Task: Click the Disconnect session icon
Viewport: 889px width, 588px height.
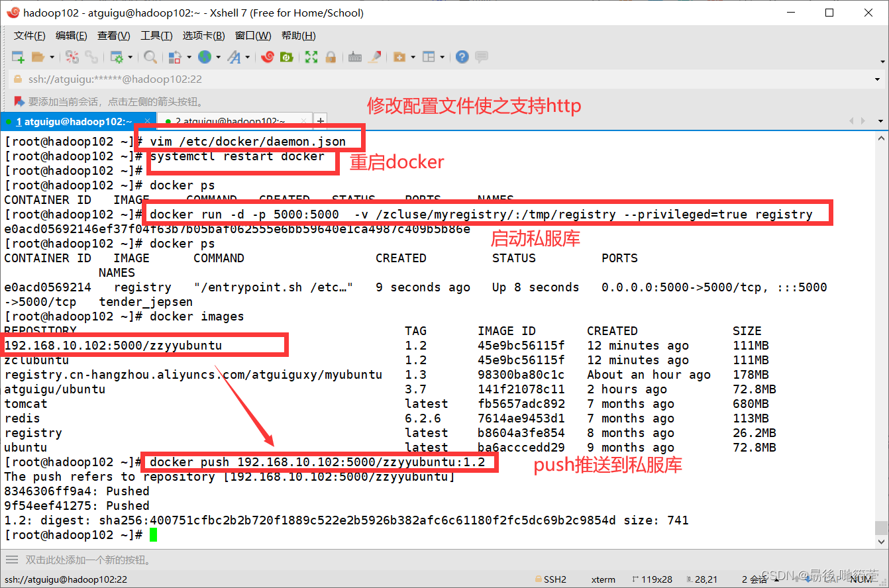Action: tap(72, 57)
